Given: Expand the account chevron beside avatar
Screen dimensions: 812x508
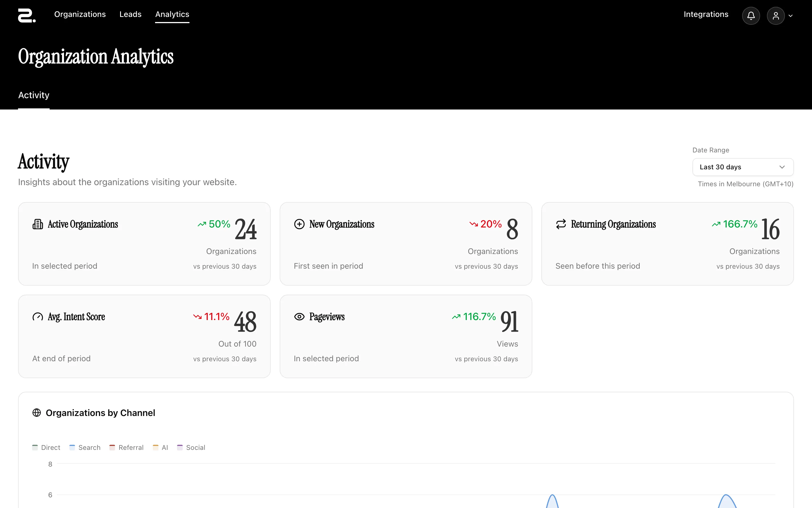Looking at the screenshot, I should click(x=791, y=16).
